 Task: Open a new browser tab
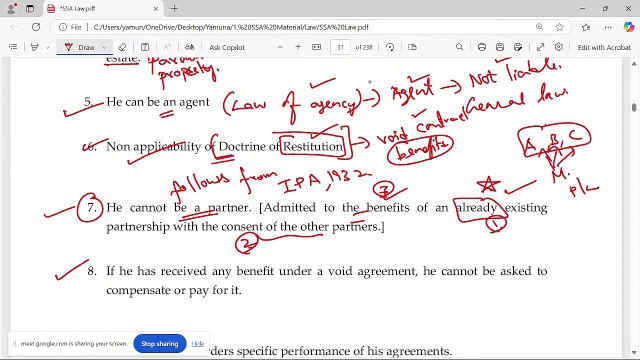(174, 9)
